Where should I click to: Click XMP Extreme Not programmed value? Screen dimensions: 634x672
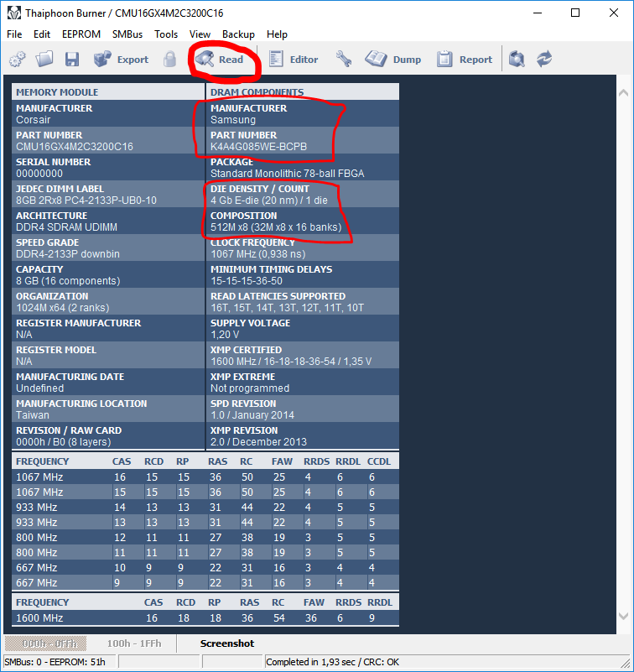[250, 388]
